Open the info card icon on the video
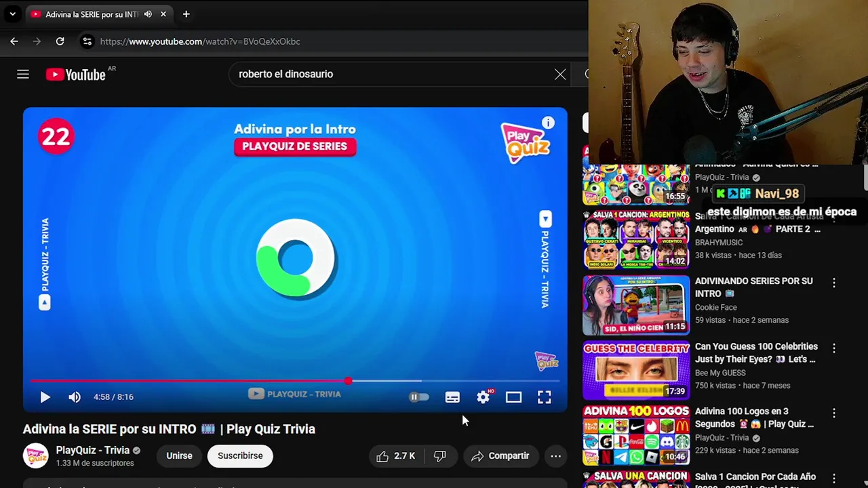The width and height of the screenshot is (868, 488). pyautogui.click(x=548, y=123)
